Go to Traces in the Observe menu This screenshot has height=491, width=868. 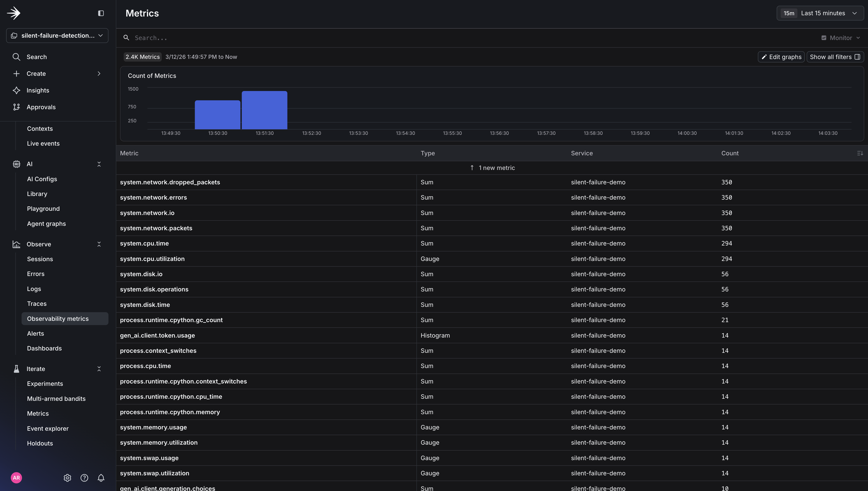(x=37, y=303)
